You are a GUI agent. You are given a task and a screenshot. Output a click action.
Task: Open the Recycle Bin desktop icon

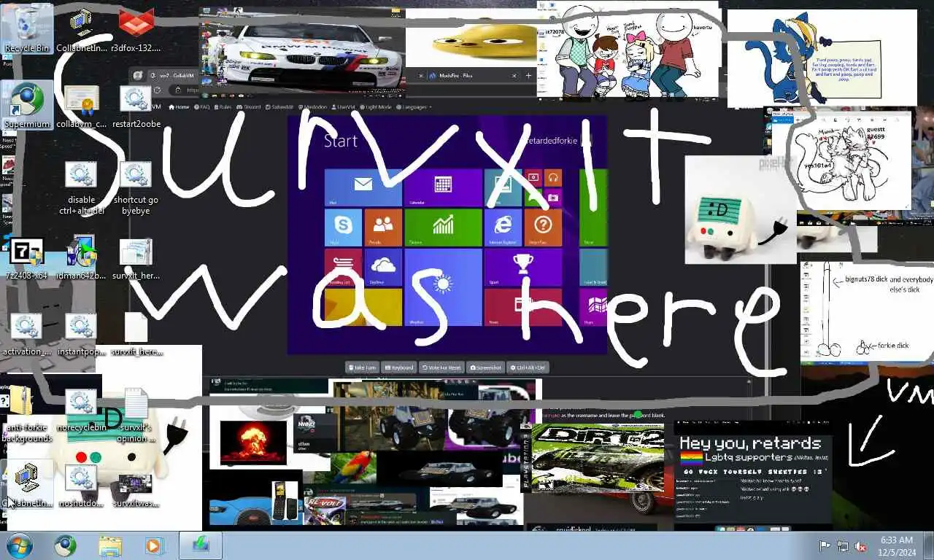pyautogui.click(x=27, y=30)
